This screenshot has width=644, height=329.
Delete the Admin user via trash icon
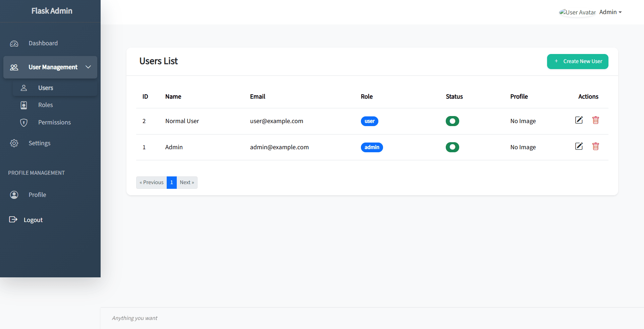coord(596,146)
